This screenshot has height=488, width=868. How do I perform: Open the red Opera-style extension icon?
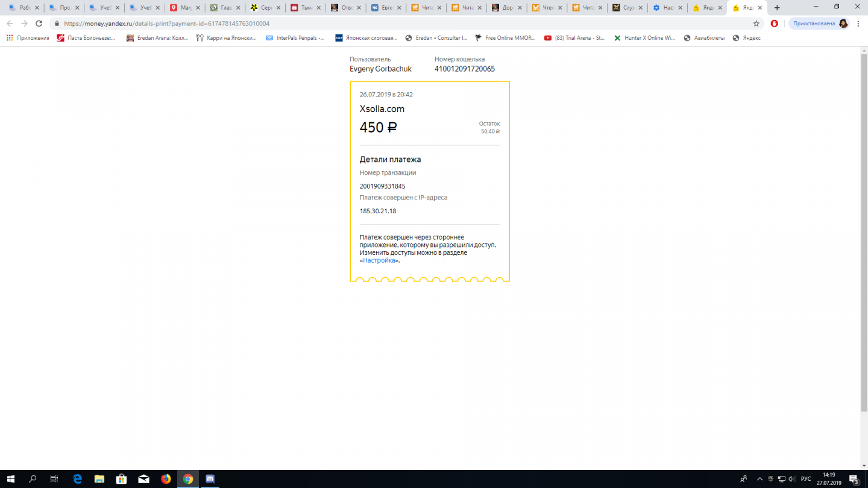[x=775, y=23]
